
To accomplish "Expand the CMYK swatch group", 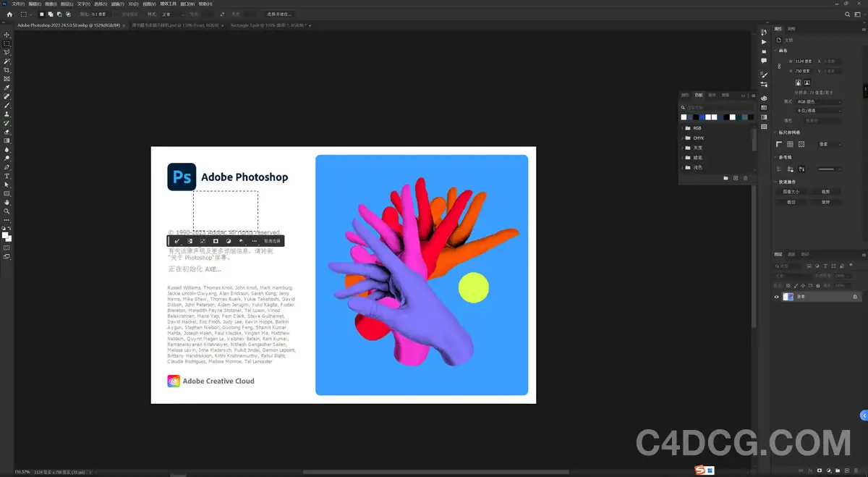I will point(682,138).
